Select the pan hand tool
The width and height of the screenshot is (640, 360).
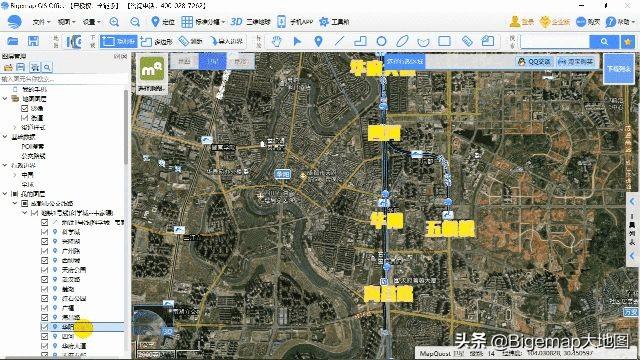[x=277, y=41]
